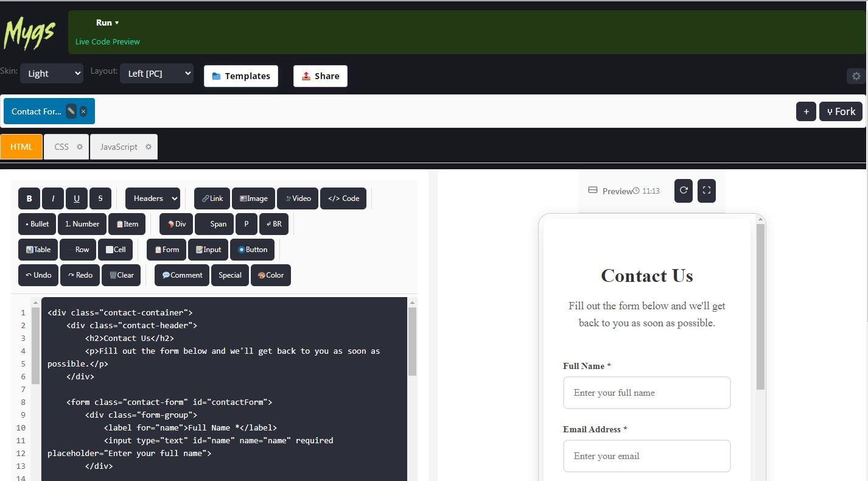Fork the current code project
Viewport: 868px width, 481px height.
click(841, 111)
